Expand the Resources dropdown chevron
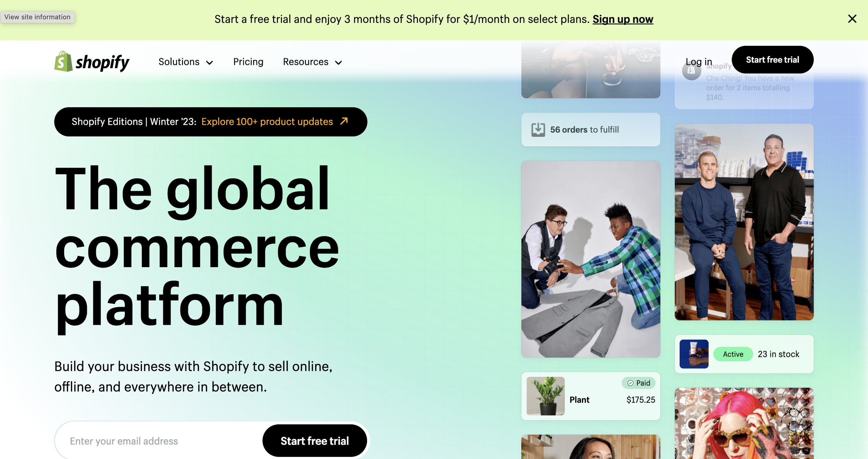The image size is (868, 459). point(338,62)
